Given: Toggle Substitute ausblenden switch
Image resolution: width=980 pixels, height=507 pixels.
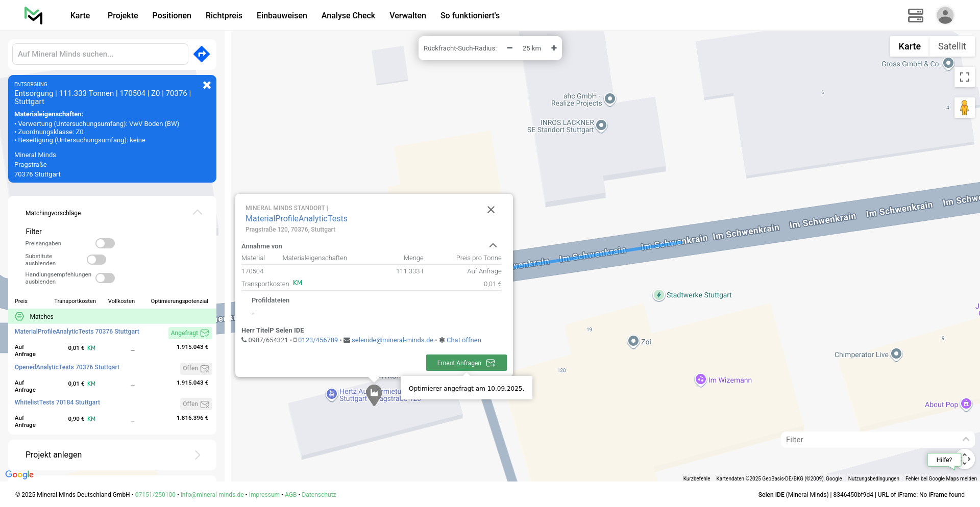Looking at the screenshot, I should point(96,260).
